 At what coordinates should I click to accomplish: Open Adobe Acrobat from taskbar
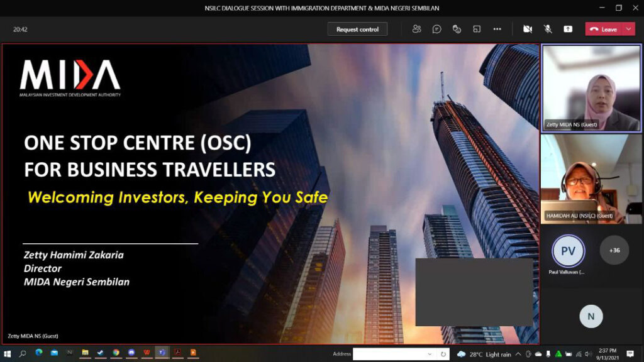pyautogui.click(x=177, y=353)
